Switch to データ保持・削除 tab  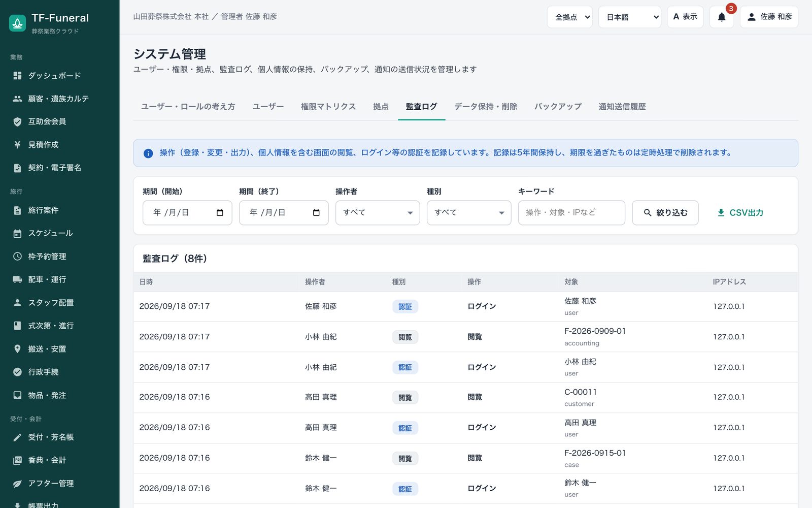(x=486, y=107)
